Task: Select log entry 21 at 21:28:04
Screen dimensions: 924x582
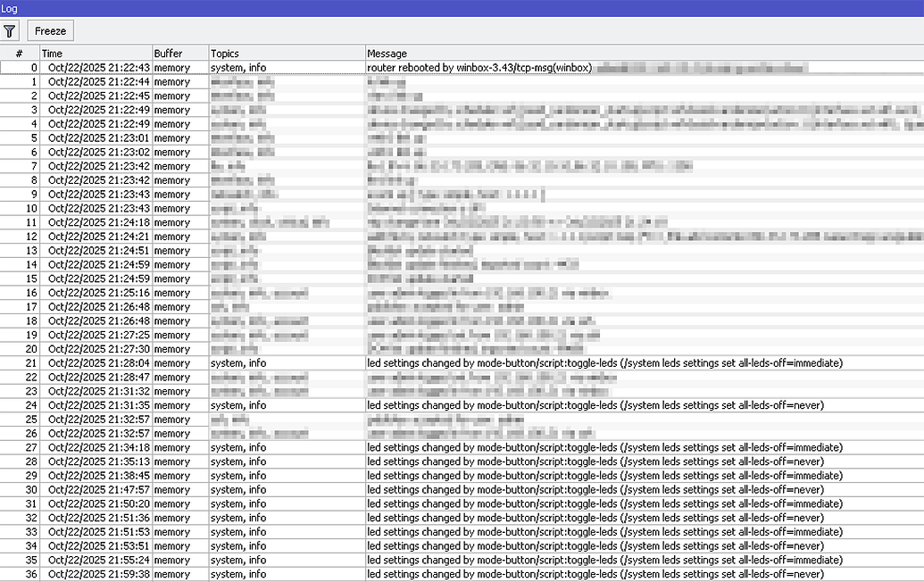Action: pos(446,363)
